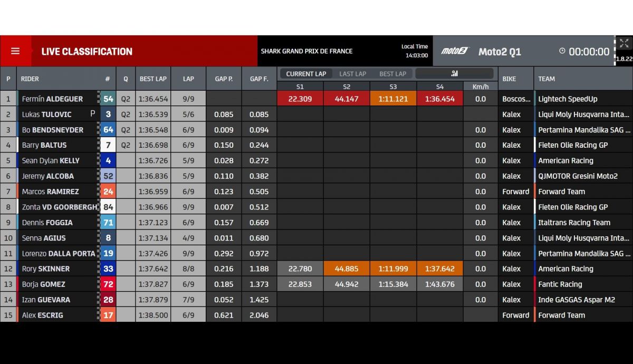Select rider Rory Skinner
This screenshot has height=364, width=633.
coord(45,269)
